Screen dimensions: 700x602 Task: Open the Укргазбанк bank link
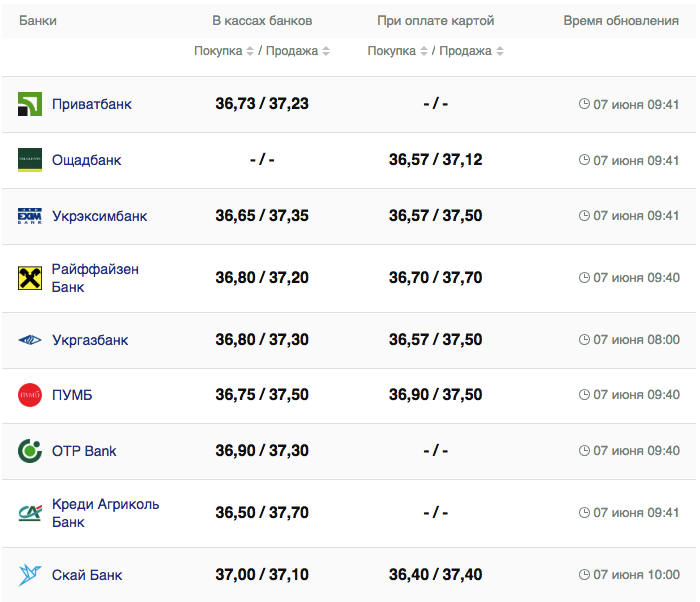point(90,340)
